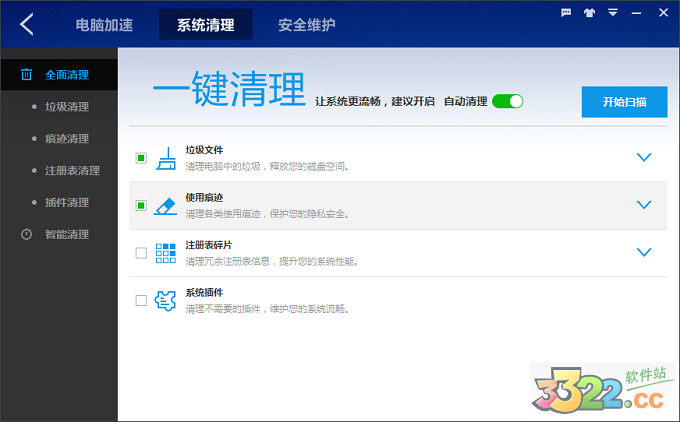Toggle the 自动清理 switch off

[508, 101]
